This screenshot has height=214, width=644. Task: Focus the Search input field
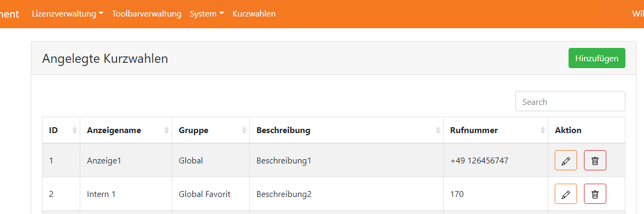coord(570,102)
